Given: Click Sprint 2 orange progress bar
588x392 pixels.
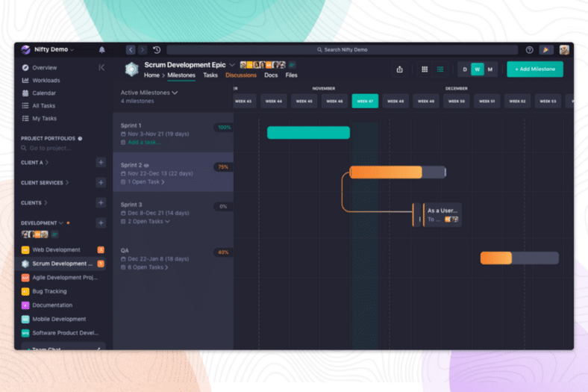Looking at the screenshot, I should (386, 172).
